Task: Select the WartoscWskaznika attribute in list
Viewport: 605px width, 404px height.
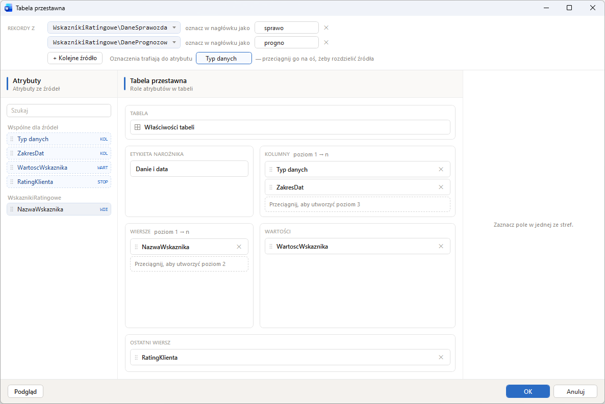Action: point(59,167)
